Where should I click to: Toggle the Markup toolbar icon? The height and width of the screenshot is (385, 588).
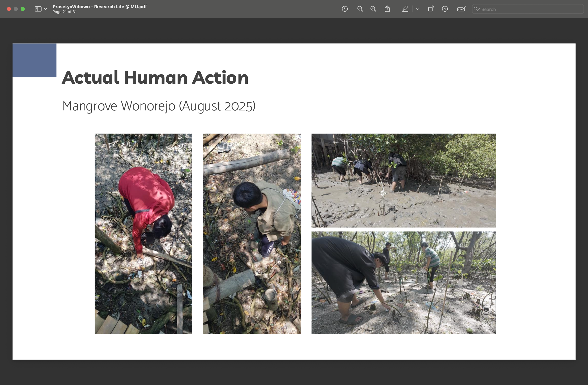tap(445, 9)
